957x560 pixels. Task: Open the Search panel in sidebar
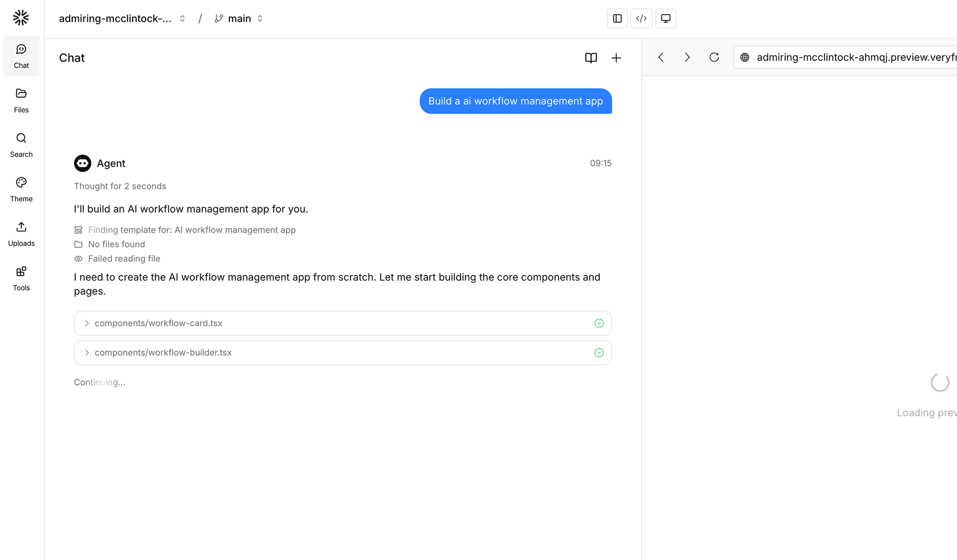coord(21,145)
